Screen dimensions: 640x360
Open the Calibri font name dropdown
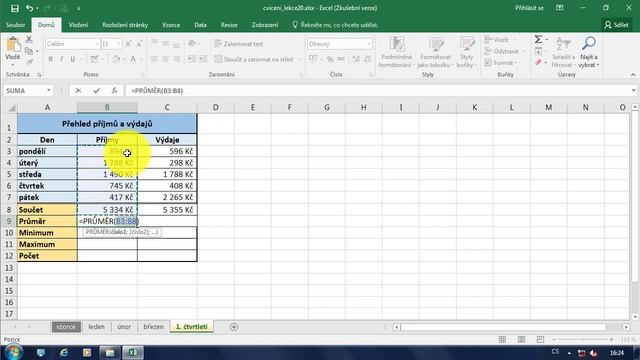[x=97, y=44]
